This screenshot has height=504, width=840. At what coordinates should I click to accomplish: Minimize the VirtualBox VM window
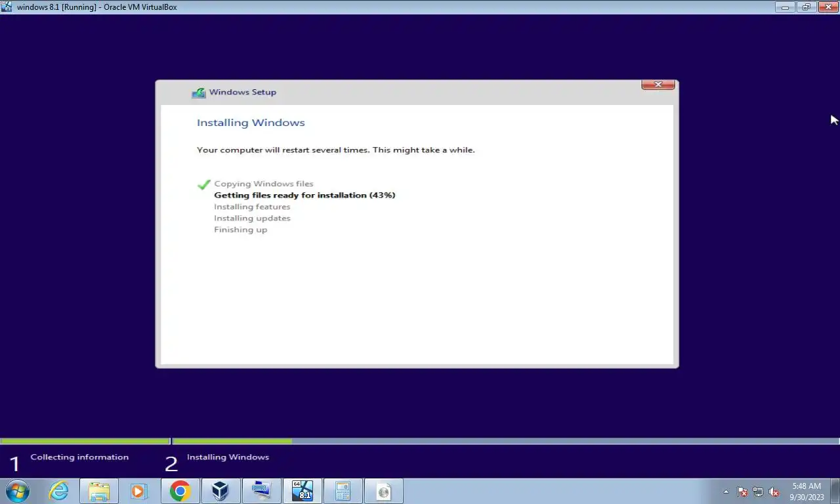pyautogui.click(x=785, y=7)
